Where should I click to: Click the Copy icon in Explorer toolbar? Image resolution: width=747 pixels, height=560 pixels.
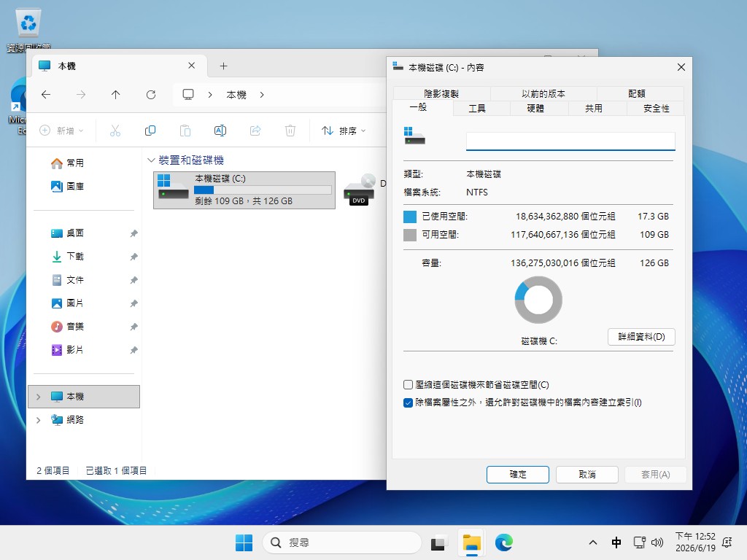coord(150,131)
